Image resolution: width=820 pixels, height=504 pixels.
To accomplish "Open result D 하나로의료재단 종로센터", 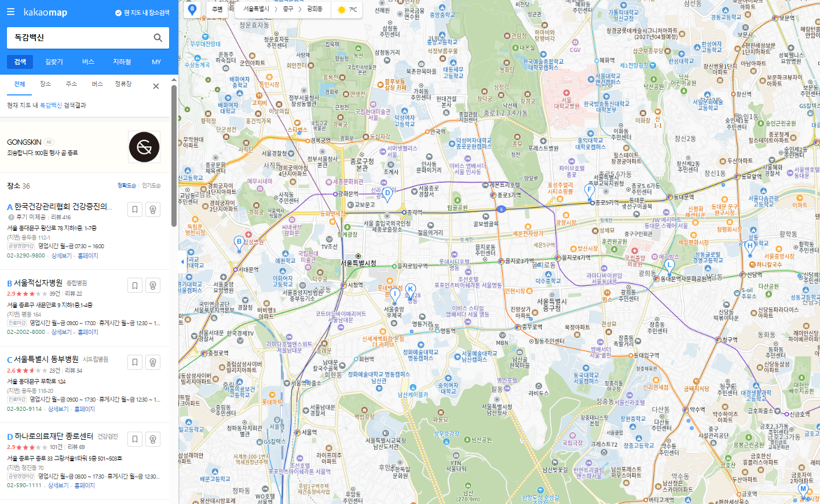I will 54,436.
